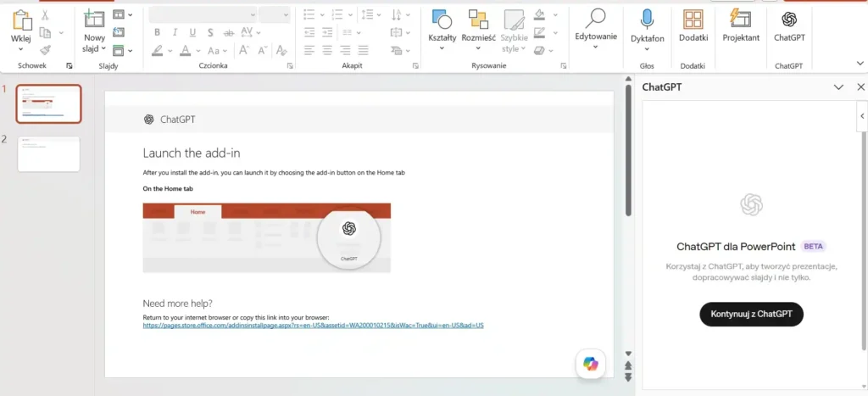Open the bullets list dropdown arrow
This screenshot has height=396, width=868.
pyautogui.click(x=321, y=15)
